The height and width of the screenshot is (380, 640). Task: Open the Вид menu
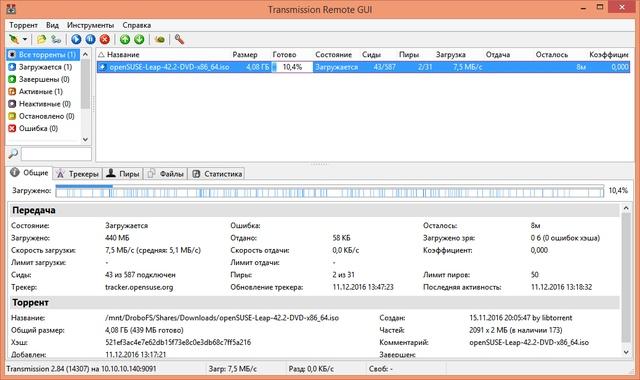pyautogui.click(x=52, y=25)
